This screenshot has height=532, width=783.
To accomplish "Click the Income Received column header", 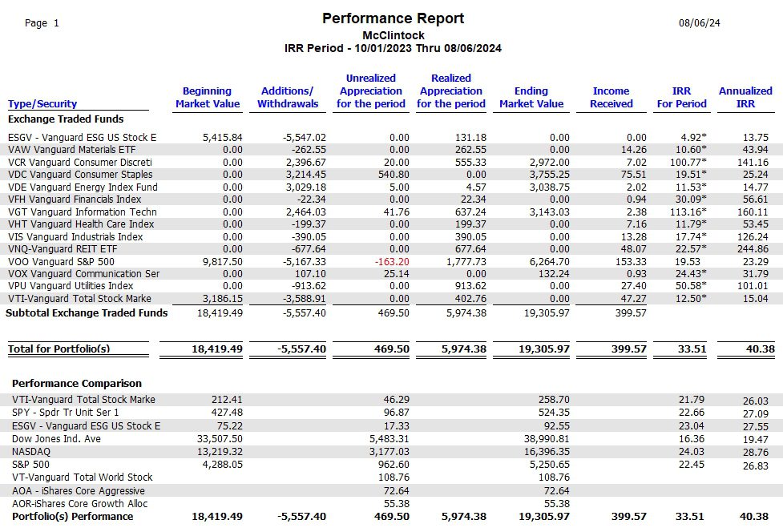I will pyautogui.click(x=611, y=97).
